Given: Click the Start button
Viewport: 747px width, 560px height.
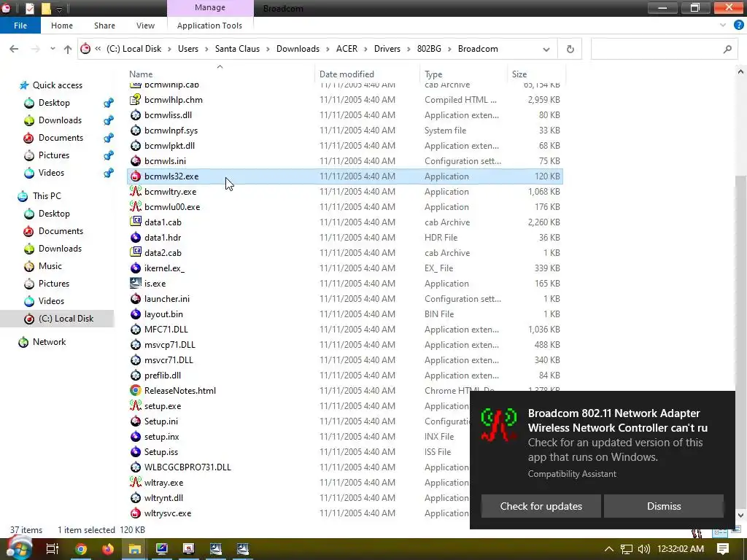Looking at the screenshot, I should [18, 548].
